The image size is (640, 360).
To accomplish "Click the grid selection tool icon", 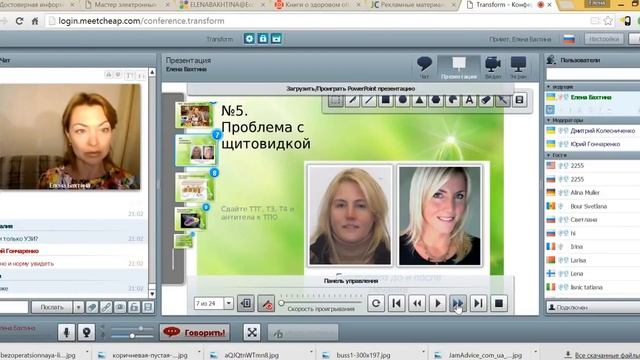I will coord(336,100).
